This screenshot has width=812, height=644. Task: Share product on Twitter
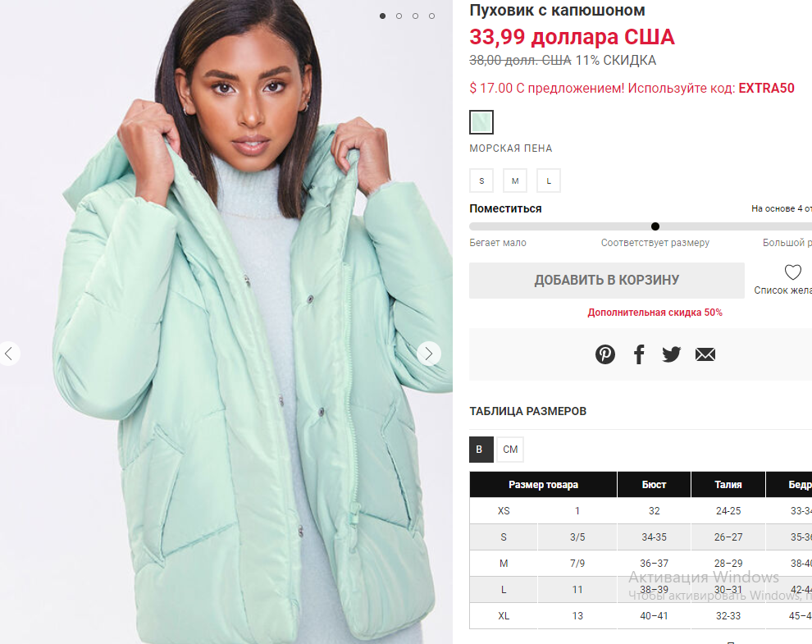pyautogui.click(x=671, y=354)
